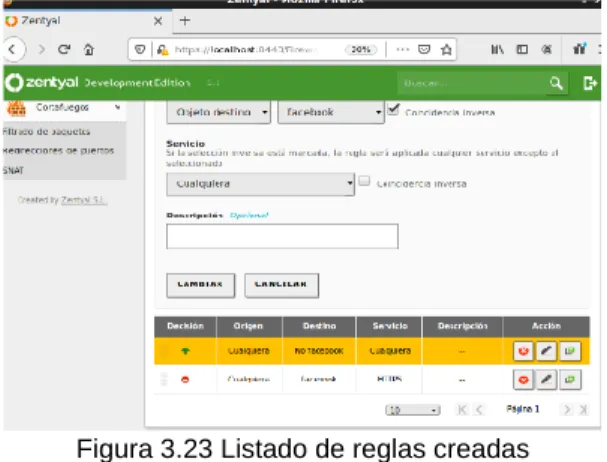The image size is (607, 462).
Task: Check service 'Coincidencia inversa' checkbox
Action: (x=364, y=181)
